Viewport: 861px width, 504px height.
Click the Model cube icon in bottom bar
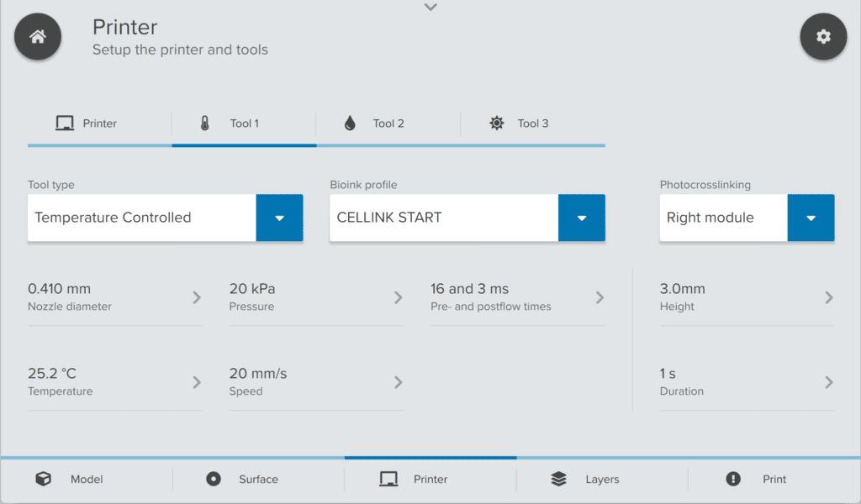click(x=43, y=479)
